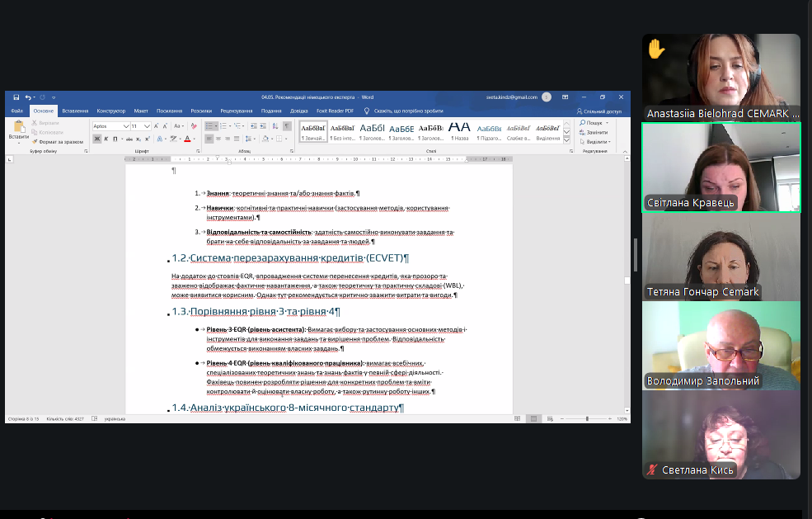Expand the styles gallery More arrow

(566, 140)
